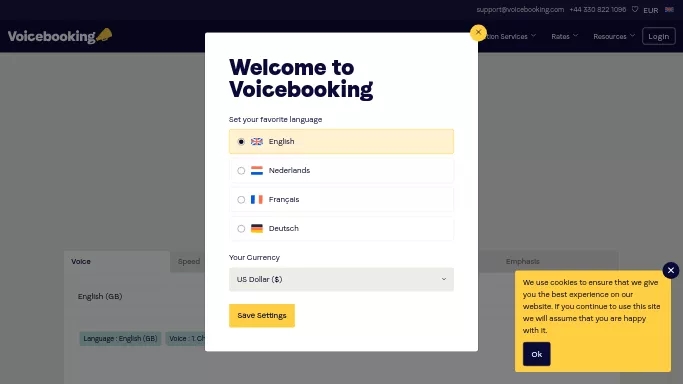
Task: Click the language flag in the top bar
Action: (x=669, y=10)
